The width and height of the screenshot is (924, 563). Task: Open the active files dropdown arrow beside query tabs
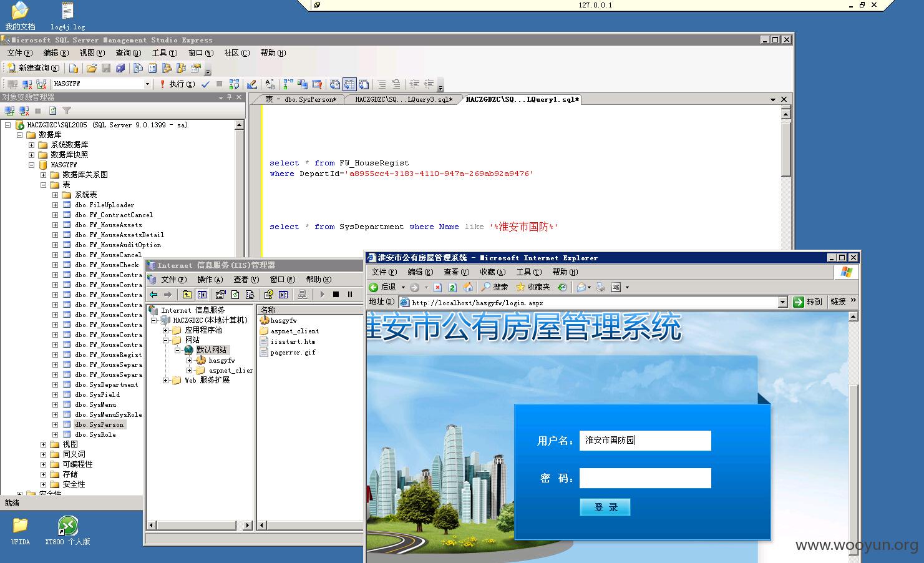click(773, 99)
